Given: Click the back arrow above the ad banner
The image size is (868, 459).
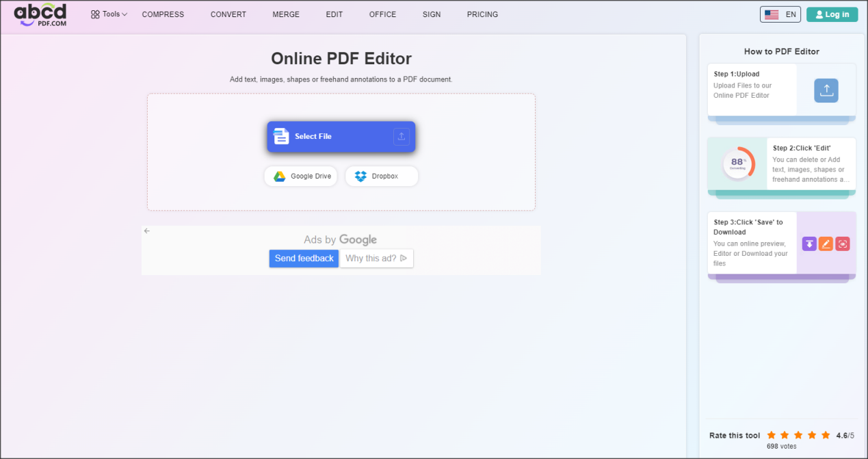Looking at the screenshot, I should pyautogui.click(x=146, y=231).
